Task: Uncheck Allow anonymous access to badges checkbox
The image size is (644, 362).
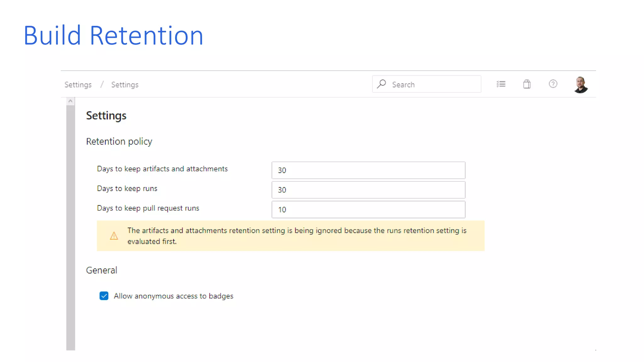Action: coord(104,296)
